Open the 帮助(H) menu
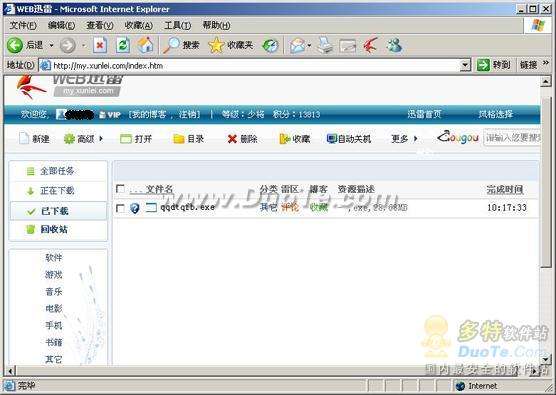Image resolution: width=556 pixels, height=395 pixels. [x=216, y=25]
